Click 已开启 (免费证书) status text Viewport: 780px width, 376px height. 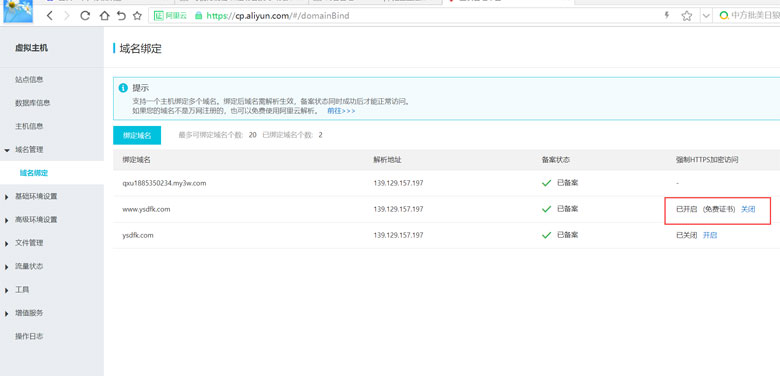pos(705,209)
